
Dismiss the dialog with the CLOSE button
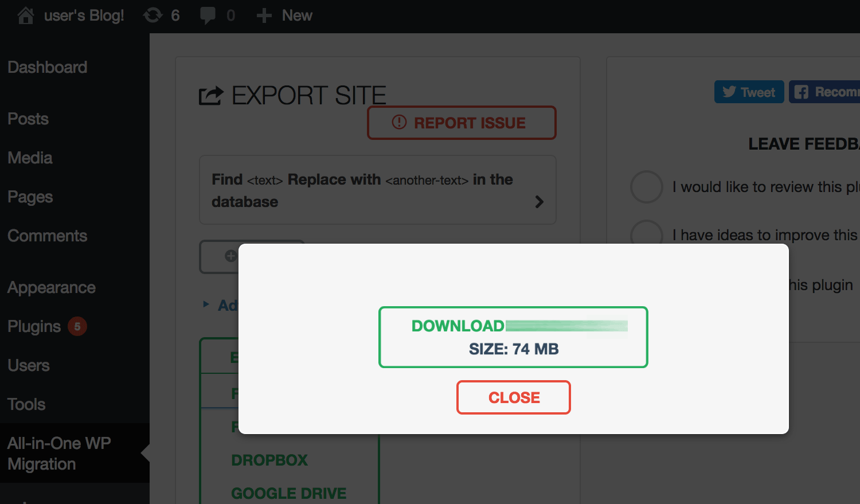coord(513,397)
